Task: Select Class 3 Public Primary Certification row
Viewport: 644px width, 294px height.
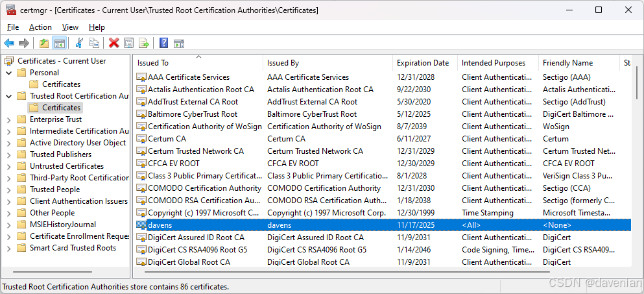Action: click(x=383, y=176)
